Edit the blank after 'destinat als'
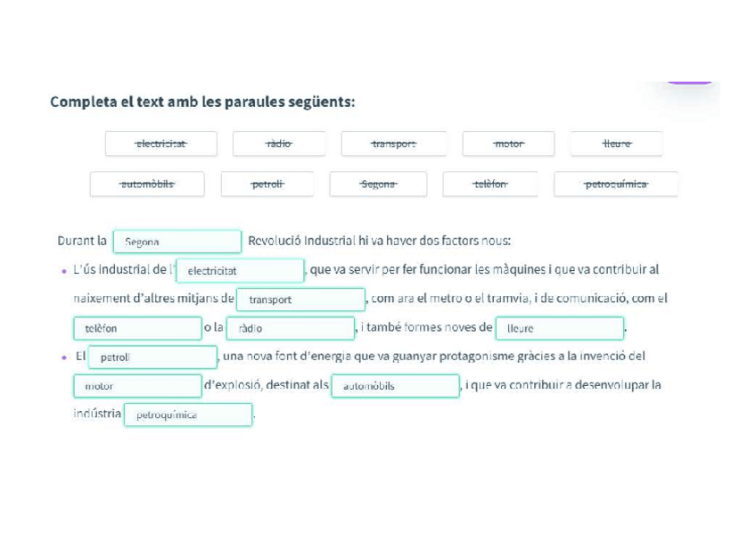Image resolution: width=756 pixels, height=534 pixels. 395,386
